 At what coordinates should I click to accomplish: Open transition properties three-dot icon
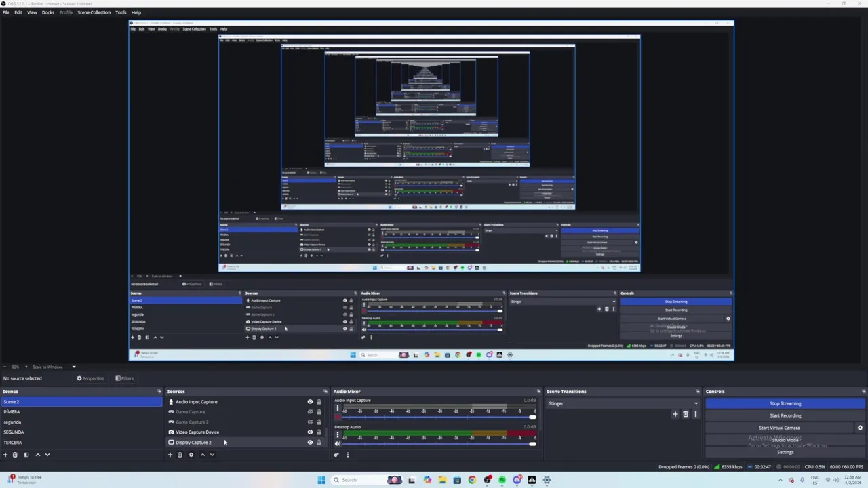click(695, 414)
